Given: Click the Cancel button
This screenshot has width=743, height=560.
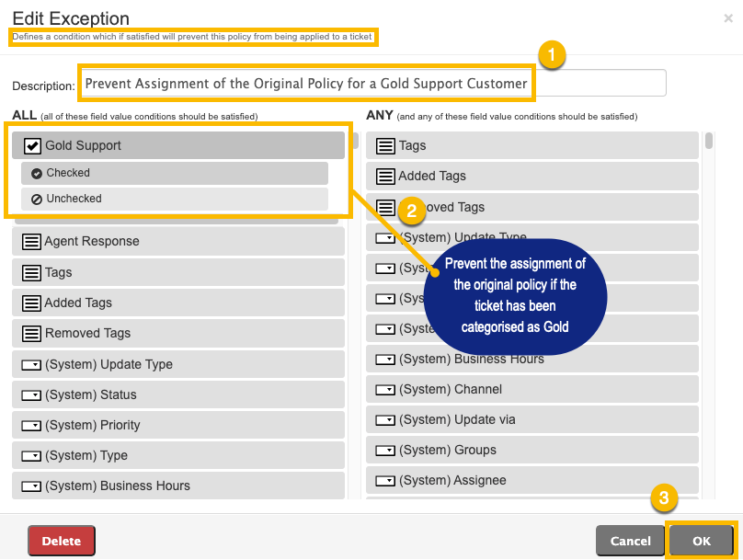Looking at the screenshot, I should [x=630, y=541].
